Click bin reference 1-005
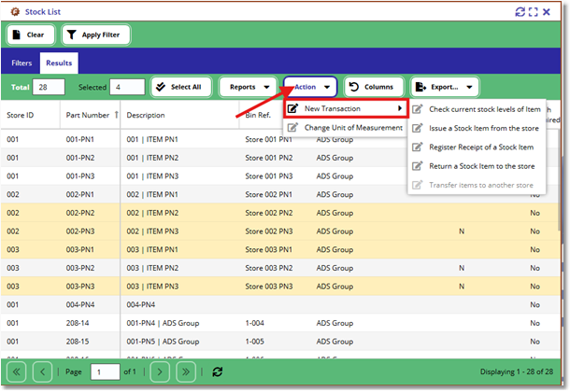Screen dimensions: 570x392 [254, 342]
